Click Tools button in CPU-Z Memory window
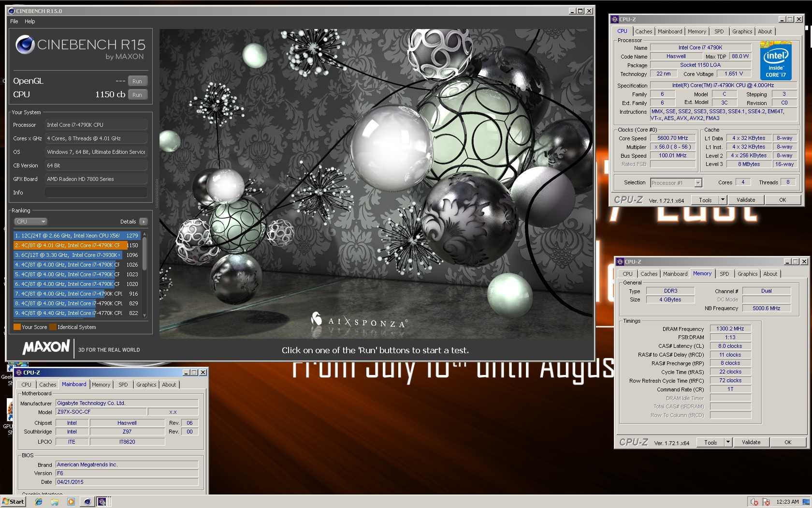 pyautogui.click(x=710, y=442)
